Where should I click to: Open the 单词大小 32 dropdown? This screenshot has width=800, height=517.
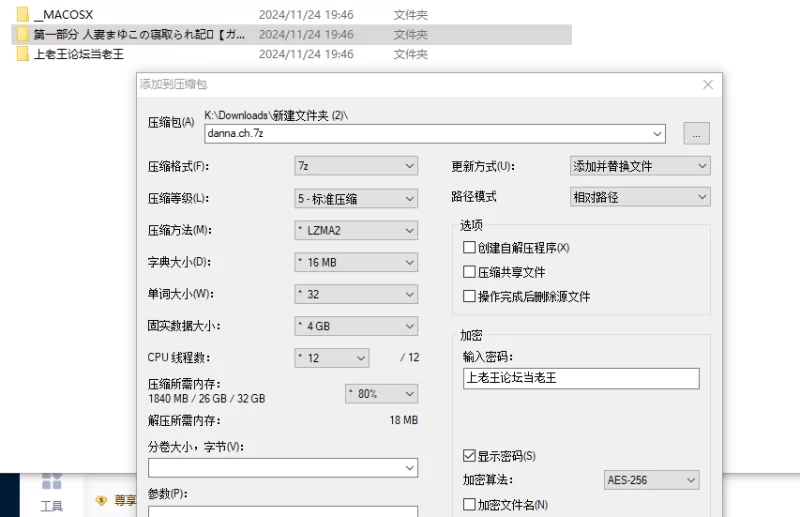coord(356,294)
